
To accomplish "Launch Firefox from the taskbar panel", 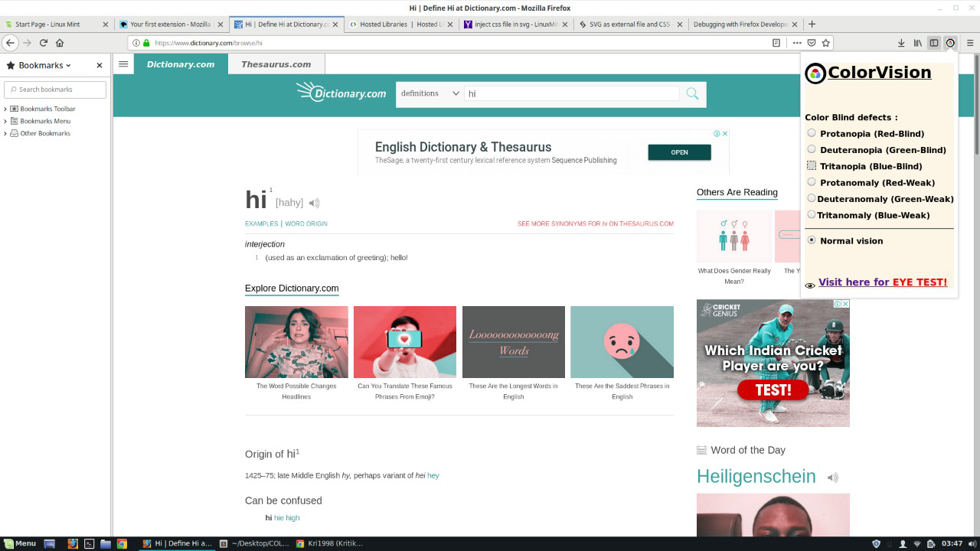I will (73, 543).
